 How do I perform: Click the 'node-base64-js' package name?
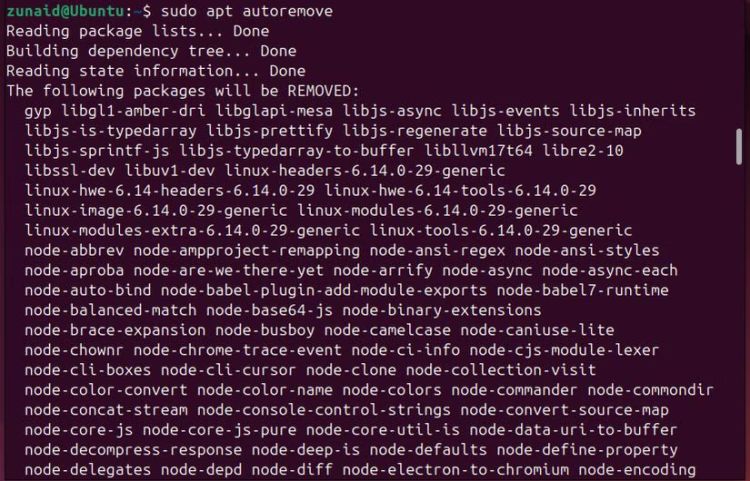pos(269,310)
